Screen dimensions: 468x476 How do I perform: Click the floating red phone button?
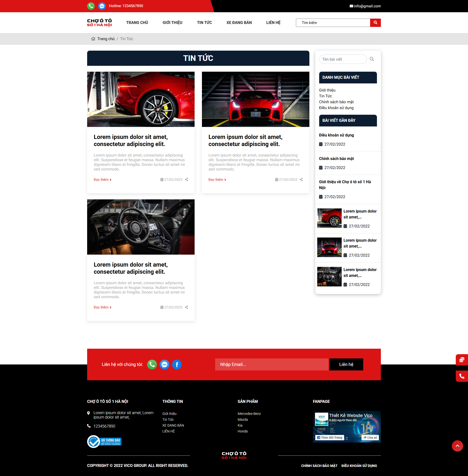[462, 376]
